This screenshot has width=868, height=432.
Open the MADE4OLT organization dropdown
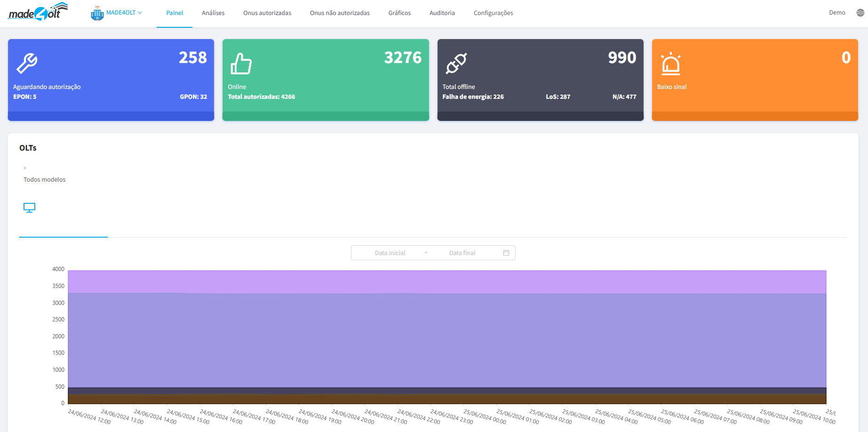click(x=124, y=13)
